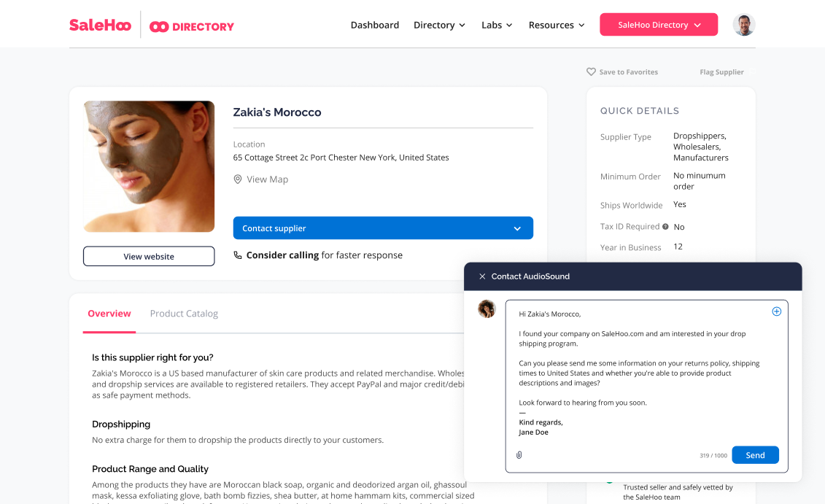Click 'Dropshippers, Wholesalers, Manufacturers' value
825x504 pixels.
tap(701, 147)
